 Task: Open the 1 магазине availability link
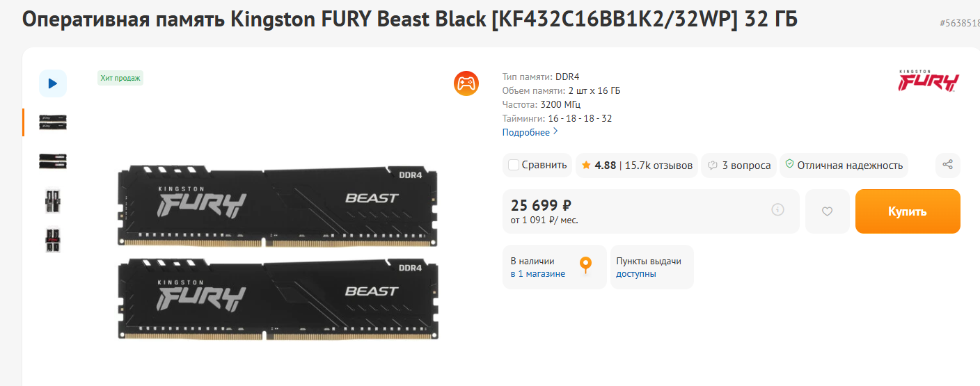542,274
